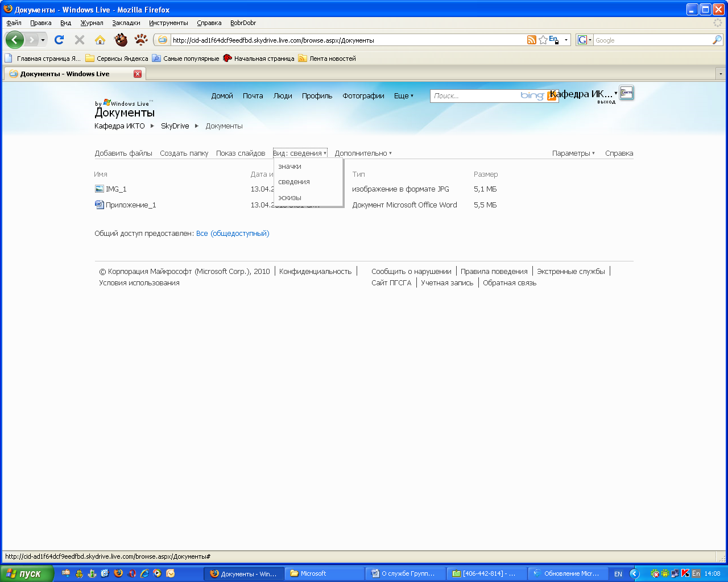This screenshot has height=582, width=728.
Task: Click Создать папку
Action: (184, 153)
